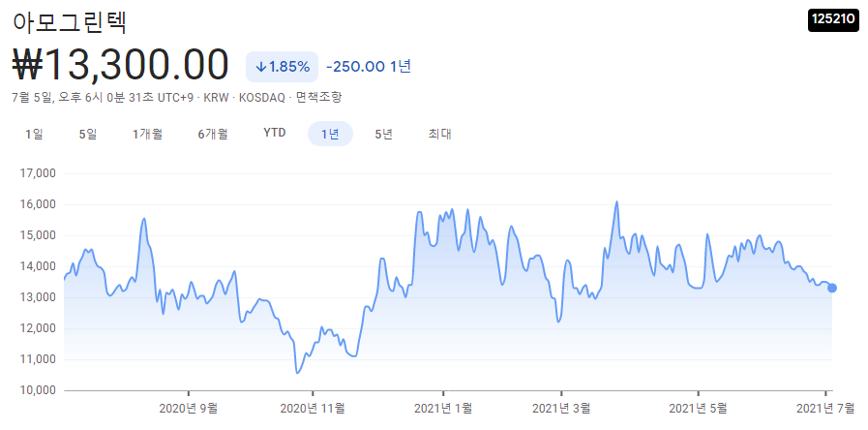Select the 1년 range tab
The image size is (868, 430).
tap(330, 134)
